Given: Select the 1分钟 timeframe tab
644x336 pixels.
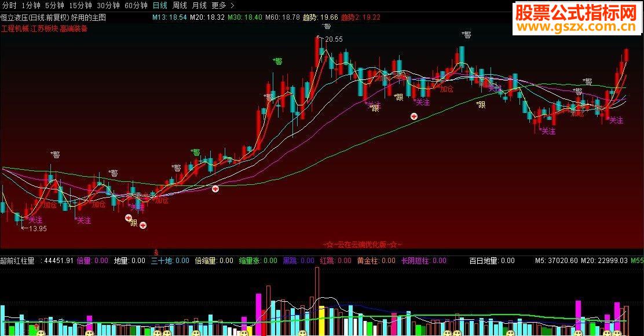Looking at the screenshot, I should tap(31, 5).
